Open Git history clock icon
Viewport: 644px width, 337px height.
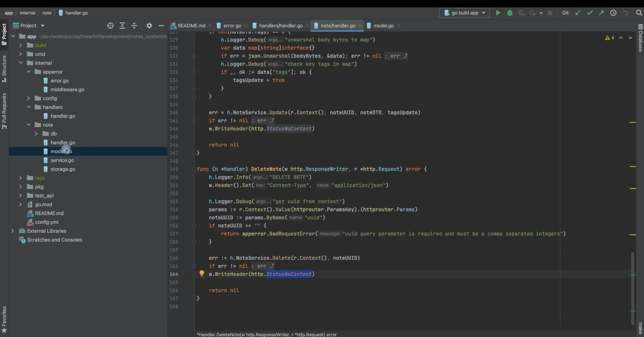pyautogui.click(x=613, y=13)
